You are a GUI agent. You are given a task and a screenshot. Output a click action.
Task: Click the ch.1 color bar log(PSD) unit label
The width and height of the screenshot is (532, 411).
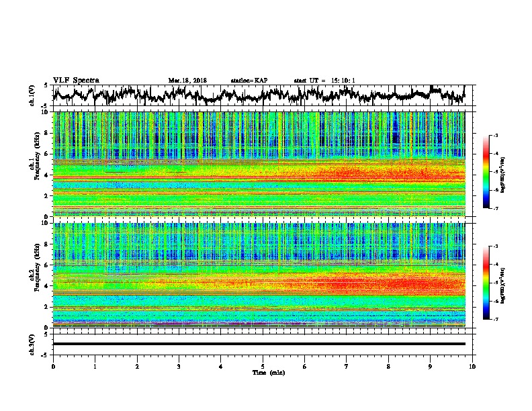[503, 175]
